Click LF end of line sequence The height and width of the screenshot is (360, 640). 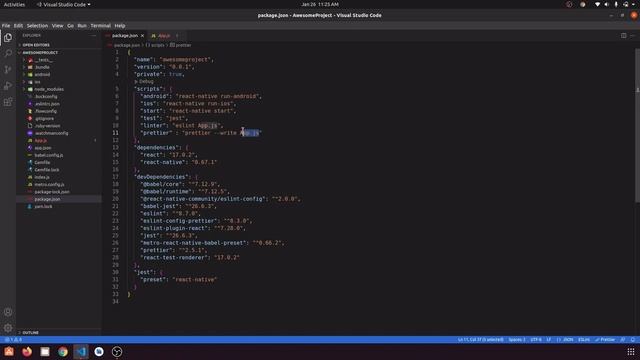point(549,340)
